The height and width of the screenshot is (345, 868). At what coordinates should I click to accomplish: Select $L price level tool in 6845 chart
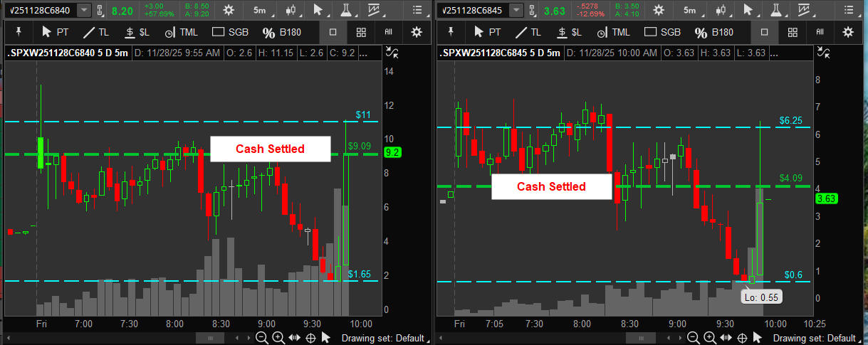pyautogui.click(x=570, y=32)
